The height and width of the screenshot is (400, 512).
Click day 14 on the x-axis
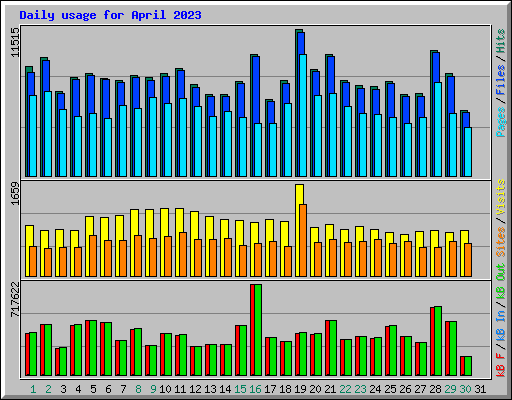[x=225, y=389]
